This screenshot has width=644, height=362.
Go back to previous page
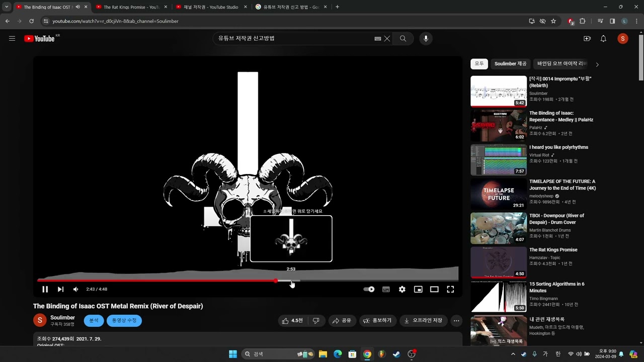pyautogui.click(x=8, y=21)
